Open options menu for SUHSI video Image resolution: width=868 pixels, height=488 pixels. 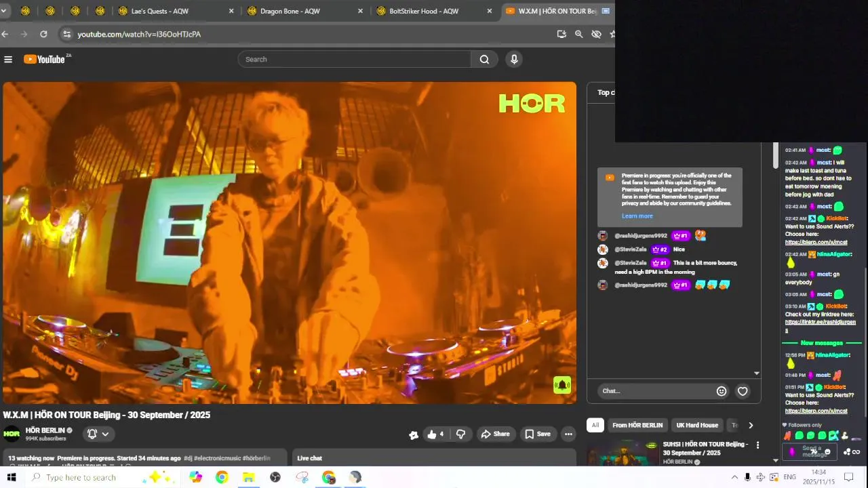(x=757, y=445)
